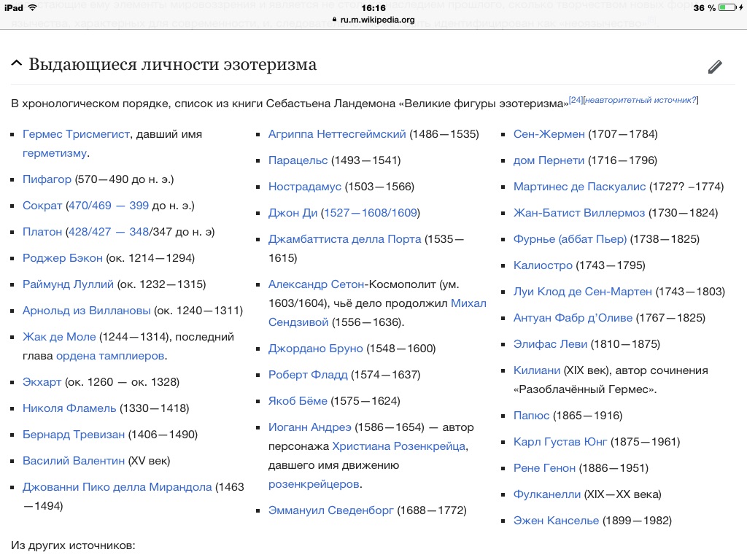Viewport: 747px width, 560px height.
Task: Open Элифас Леви article link
Action: 550,344
